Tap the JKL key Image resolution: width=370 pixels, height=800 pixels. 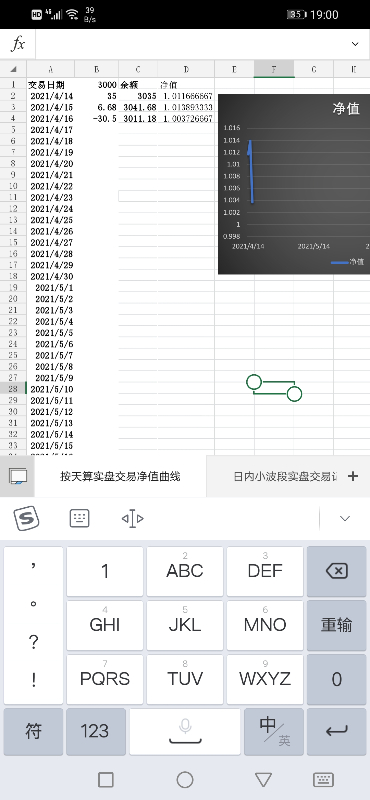[185, 625]
